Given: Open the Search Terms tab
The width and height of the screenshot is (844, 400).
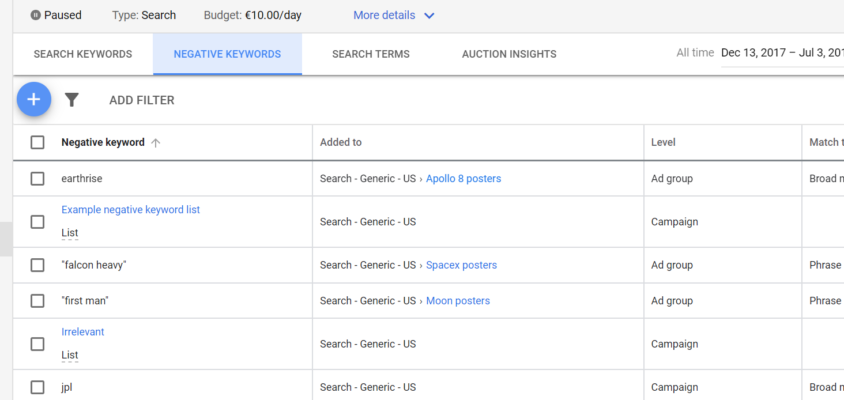Looking at the screenshot, I should pos(370,54).
